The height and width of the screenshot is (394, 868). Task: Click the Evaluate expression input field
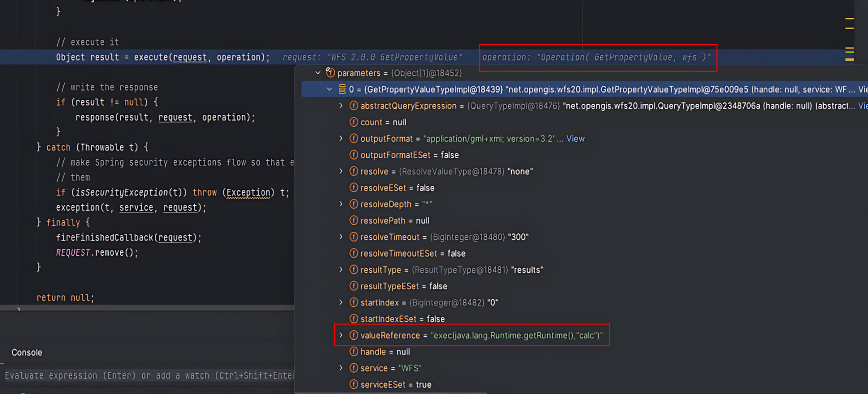pyautogui.click(x=145, y=375)
